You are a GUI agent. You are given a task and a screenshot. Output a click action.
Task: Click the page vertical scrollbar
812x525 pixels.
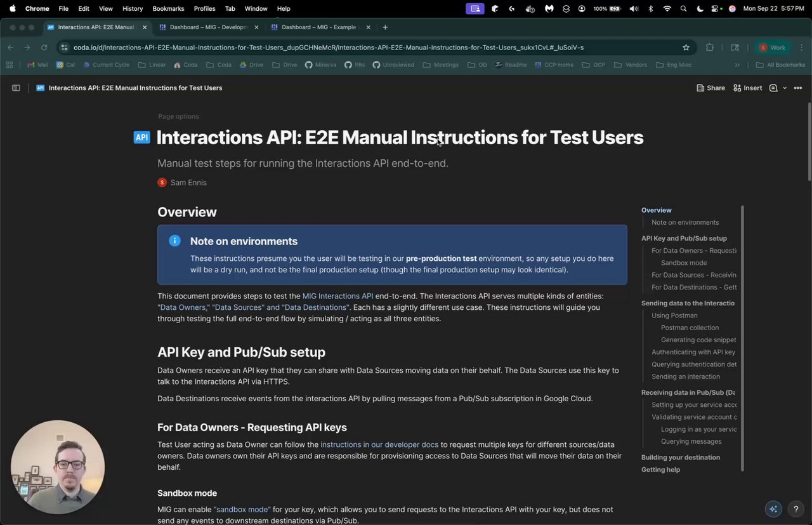808,141
